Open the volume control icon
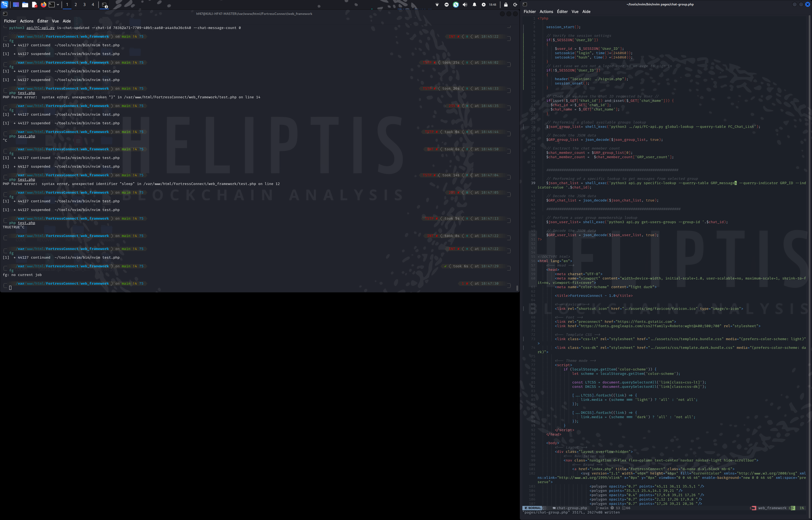The width and height of the screenshot is (812, 520). 465,4
